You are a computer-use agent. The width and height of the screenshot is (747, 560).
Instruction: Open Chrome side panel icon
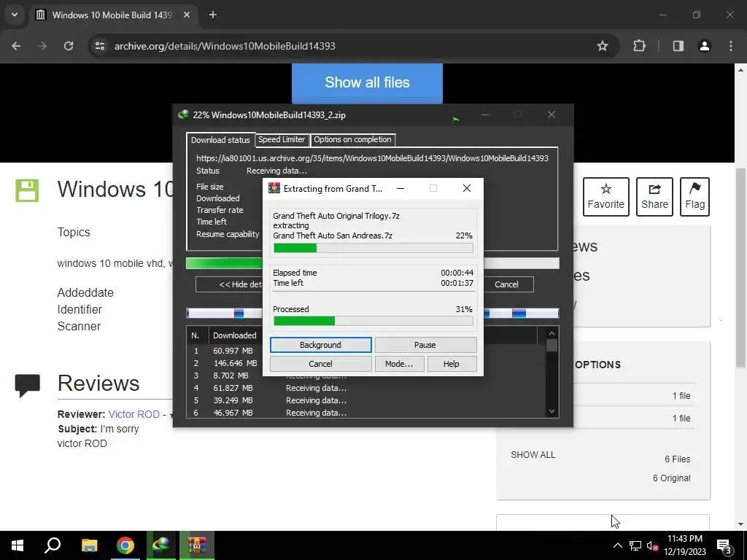[x=678, y=46]
